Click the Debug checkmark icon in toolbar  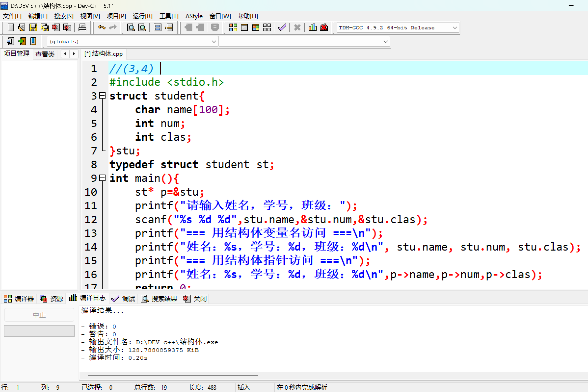282,27
